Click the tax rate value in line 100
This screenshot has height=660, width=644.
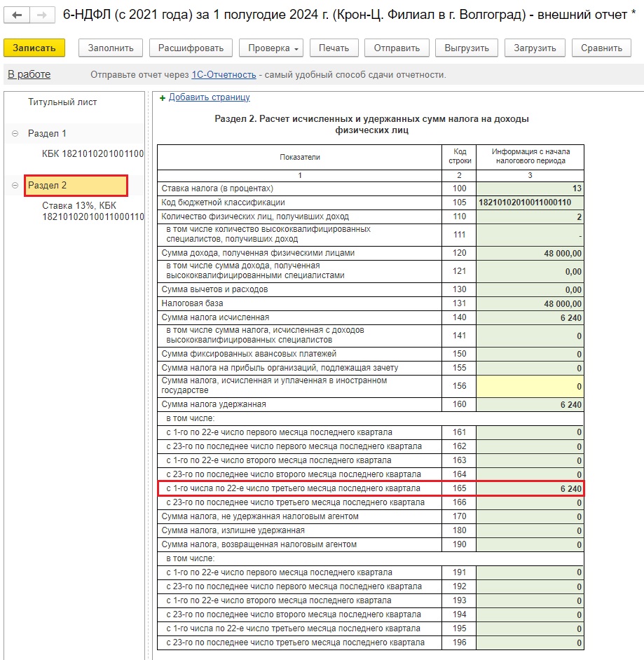click(530, 188)
